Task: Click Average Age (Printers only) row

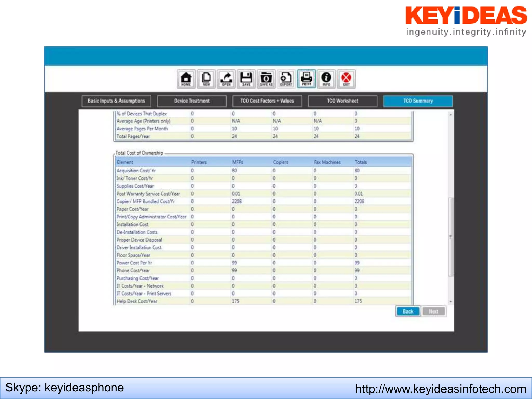Action: 263,121
